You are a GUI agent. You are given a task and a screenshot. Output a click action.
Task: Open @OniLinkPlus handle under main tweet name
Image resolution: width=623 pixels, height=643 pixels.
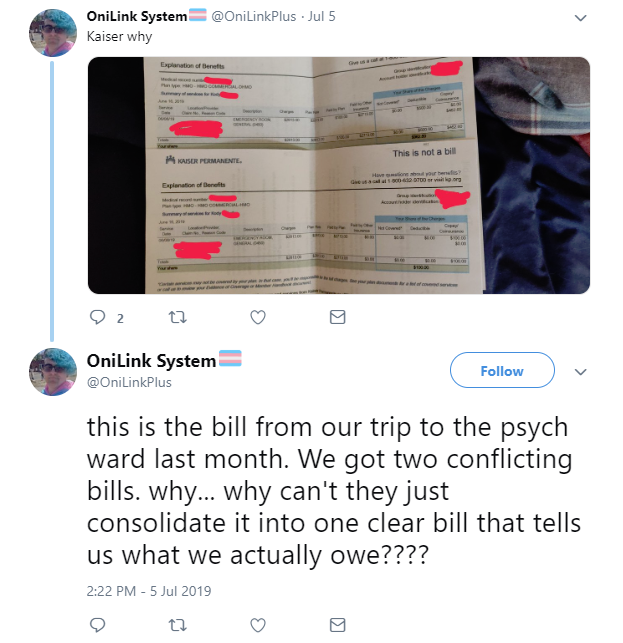[x=129, y=382]
